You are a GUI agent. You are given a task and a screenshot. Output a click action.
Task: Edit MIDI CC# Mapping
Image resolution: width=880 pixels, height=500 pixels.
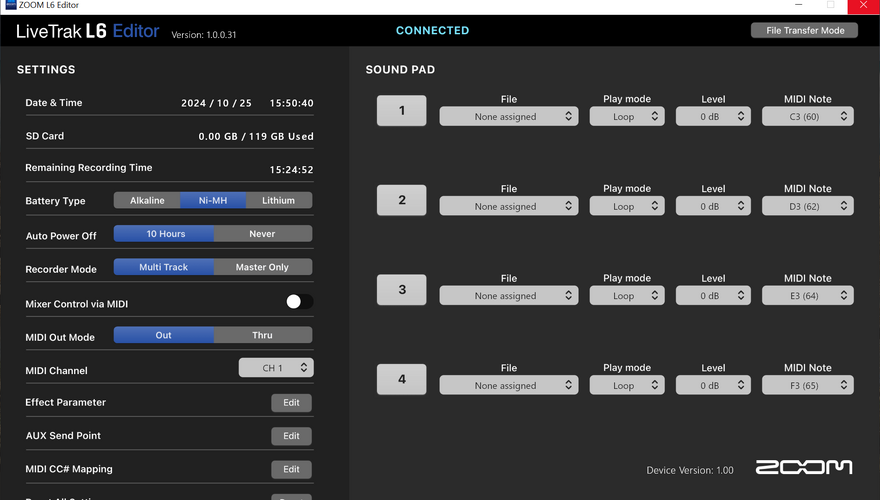coord(291,469)
